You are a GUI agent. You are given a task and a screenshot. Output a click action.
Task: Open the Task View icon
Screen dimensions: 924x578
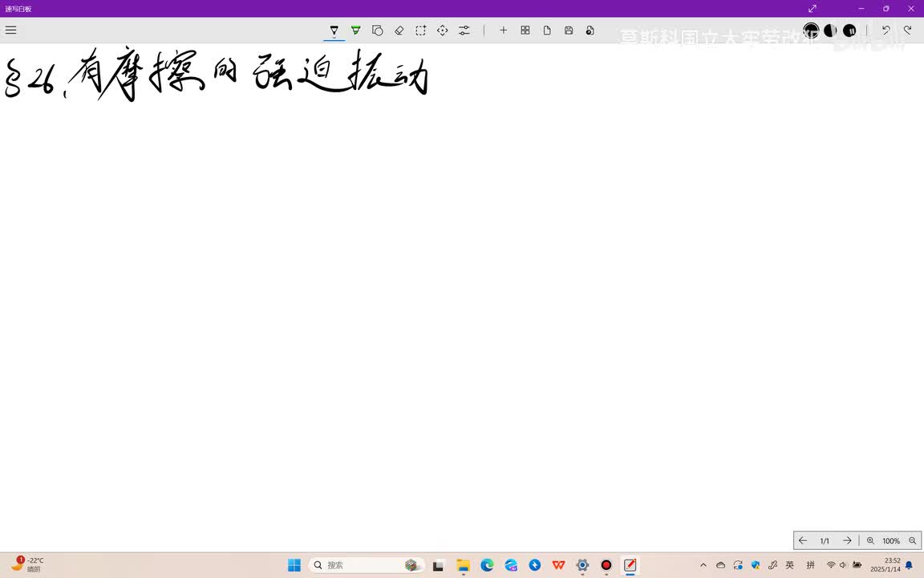[438, 565]
